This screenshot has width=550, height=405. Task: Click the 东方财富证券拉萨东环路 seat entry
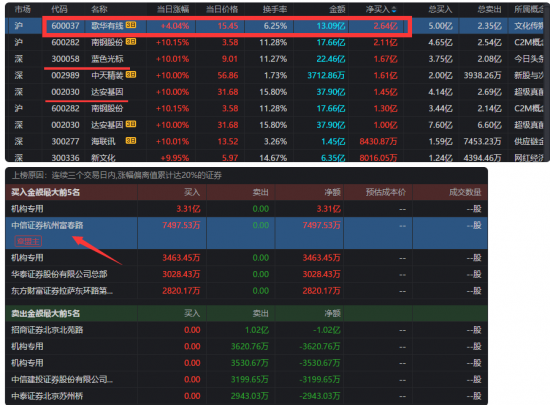tap(62, 291)
